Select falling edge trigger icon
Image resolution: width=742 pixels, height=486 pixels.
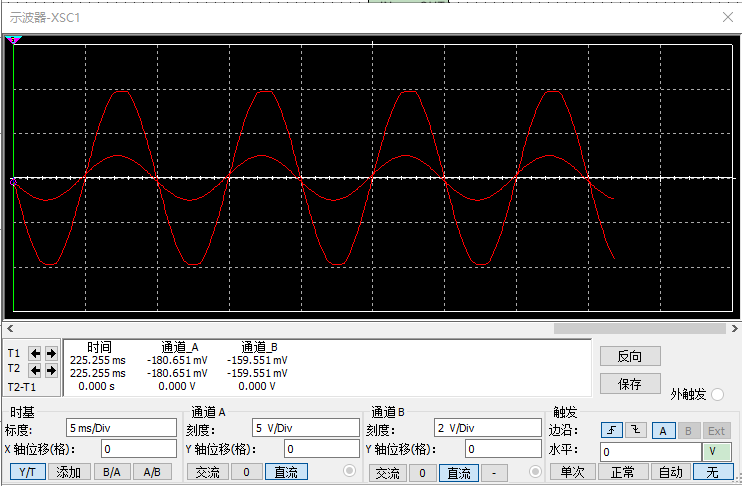(x=636, y=430)
